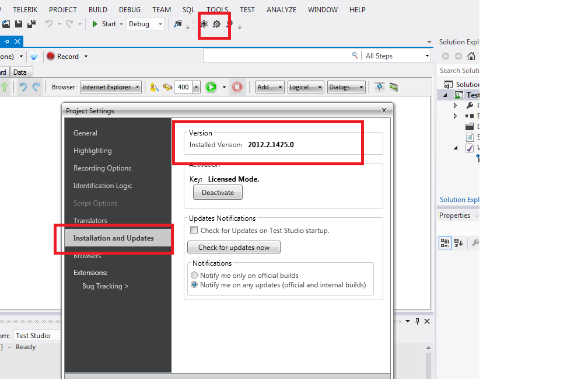
Task: Open the Internet Explorer browser dropdown
Action: tap(111, 87)
